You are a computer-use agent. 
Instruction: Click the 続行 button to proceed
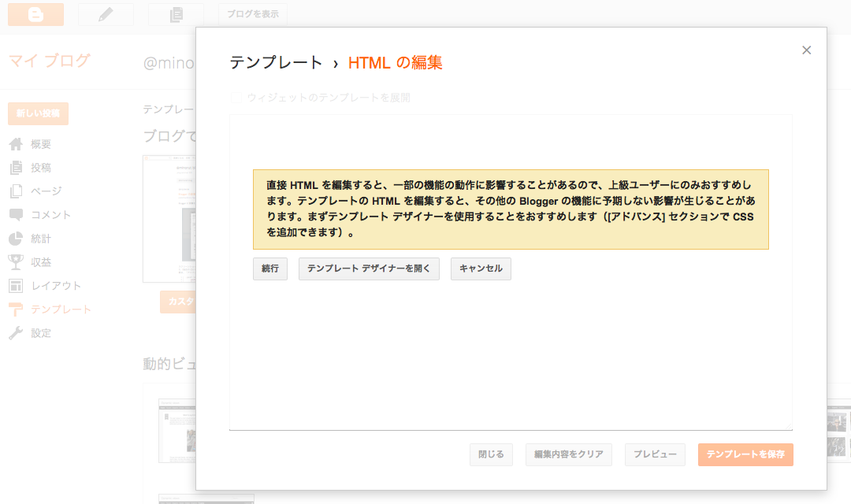(269, 269)
